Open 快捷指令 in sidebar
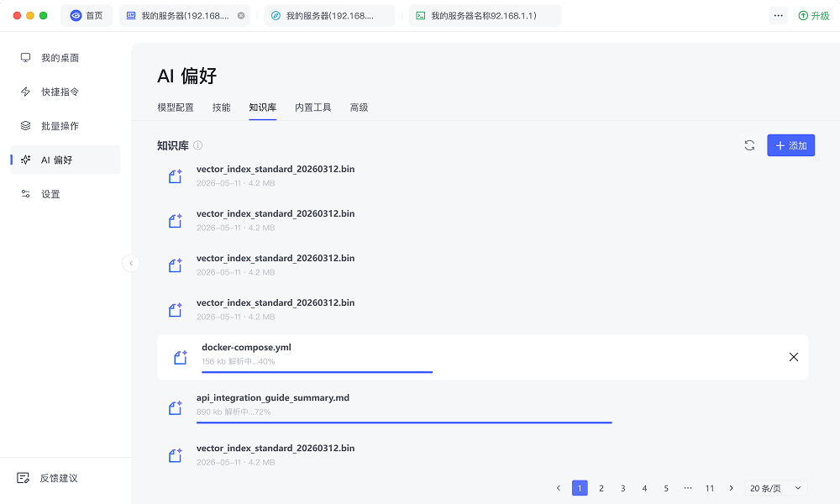 tap(66, 92)
